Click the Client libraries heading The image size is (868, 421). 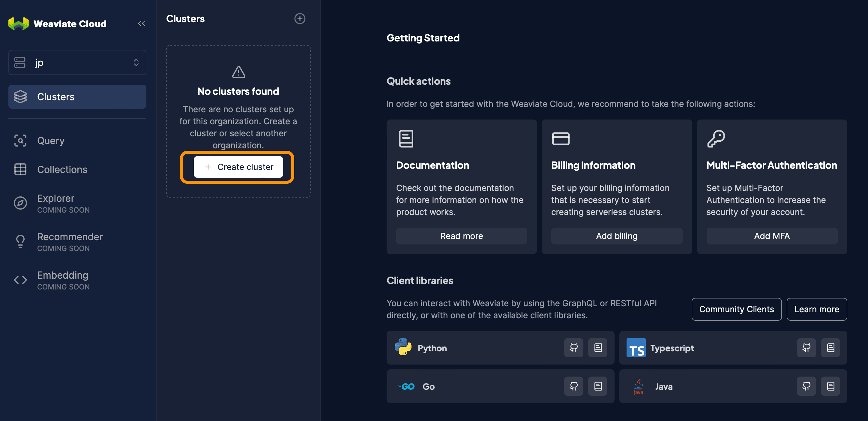[420, 280]
